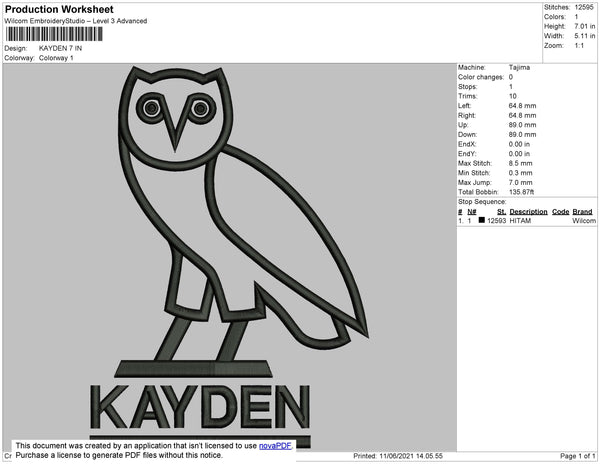Click the 'Brand' column header
Viewport: 600px width, 464px height.
[x=582, y=212]
